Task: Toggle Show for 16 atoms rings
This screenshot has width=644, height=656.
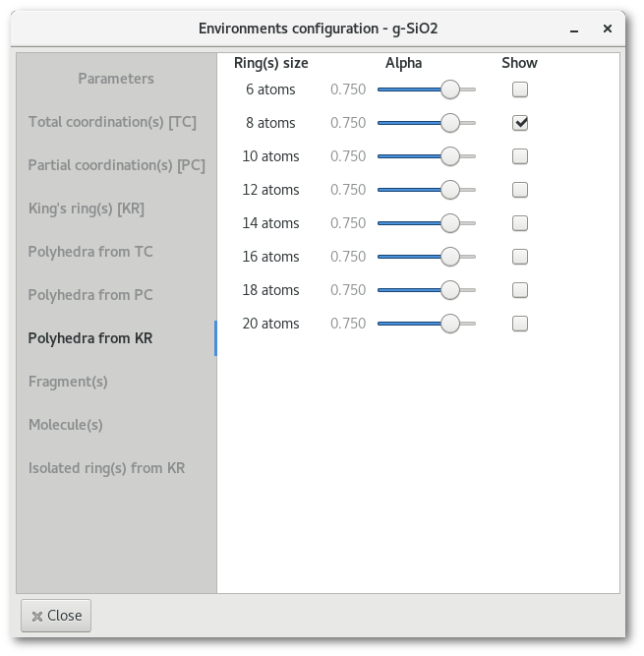Action: tap(520, 257)
